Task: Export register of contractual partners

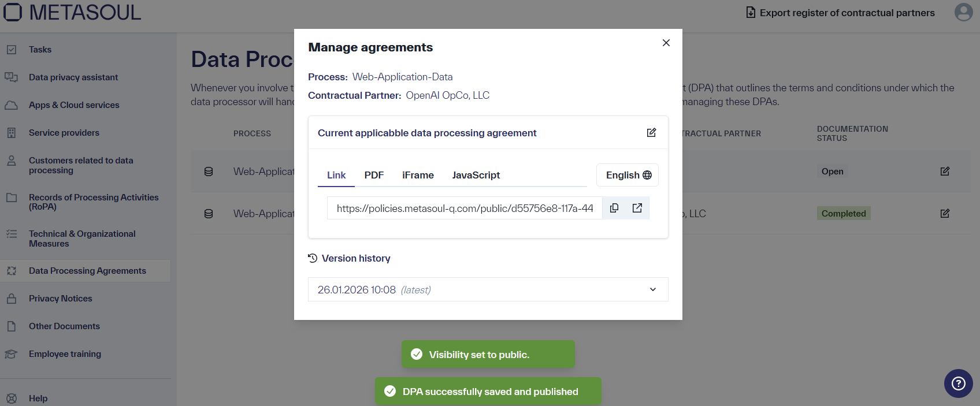Action: click(x=840, y=13)
